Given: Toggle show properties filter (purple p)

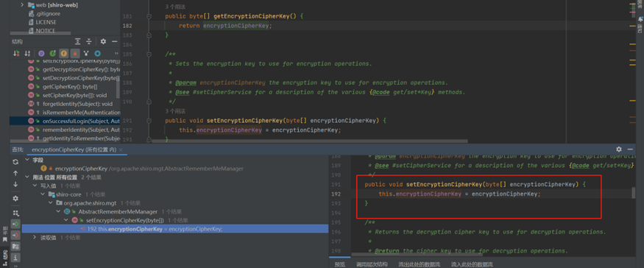Looking at the screenshot, I should click(x=41, y=54).
